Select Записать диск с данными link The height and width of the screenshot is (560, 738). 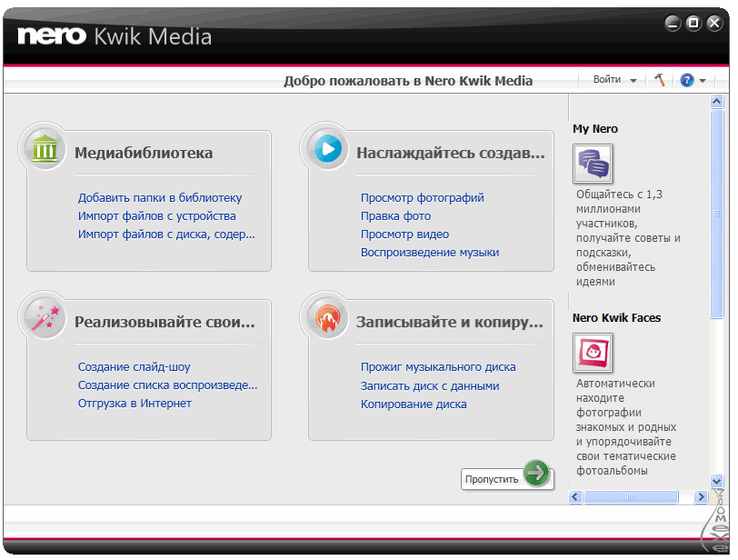coord(430,385)
